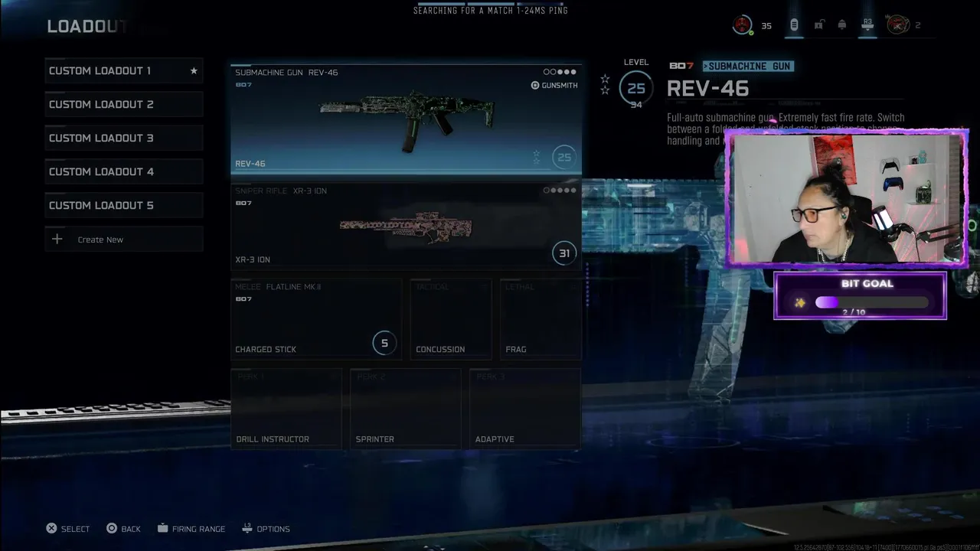
Task: Click the Firing Range touchpad icon
Action: click(163, 529)
